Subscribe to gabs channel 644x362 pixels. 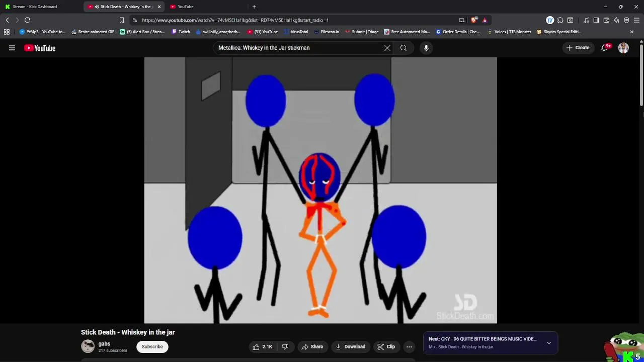click(152, 346)
